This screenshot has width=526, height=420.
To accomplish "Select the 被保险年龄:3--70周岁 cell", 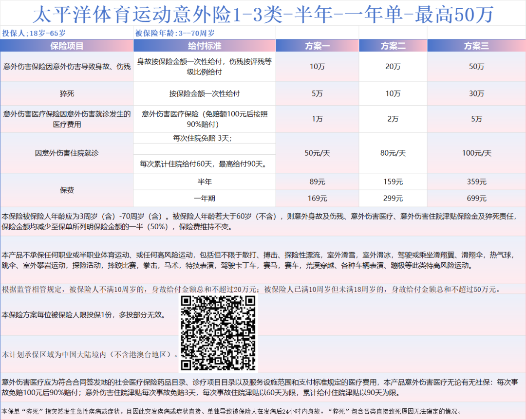I will click(204, 33).
